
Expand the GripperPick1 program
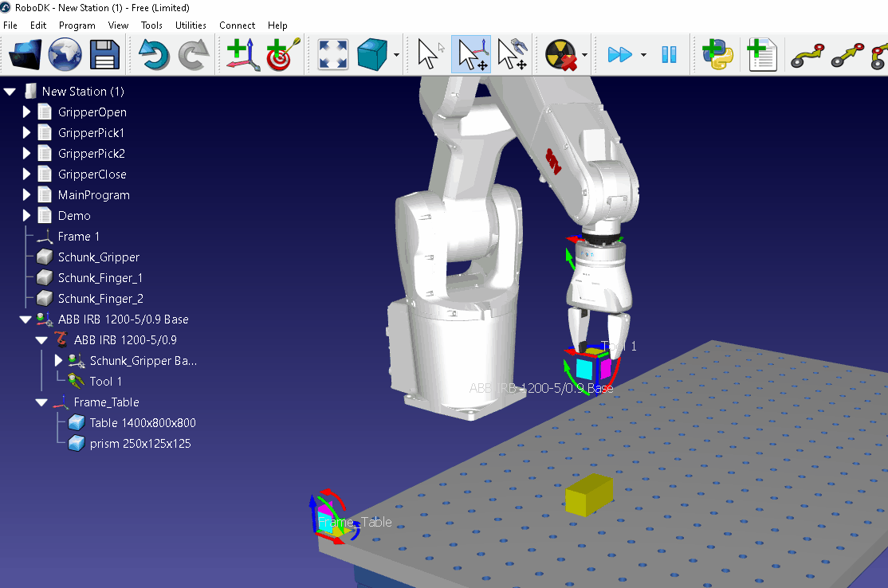[x=26, y=133]
